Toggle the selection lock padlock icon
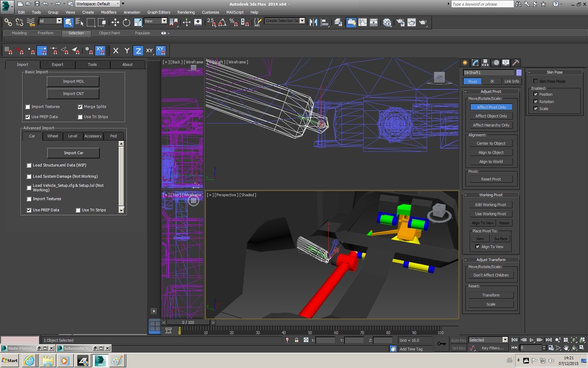 click(x=296, y=340)
